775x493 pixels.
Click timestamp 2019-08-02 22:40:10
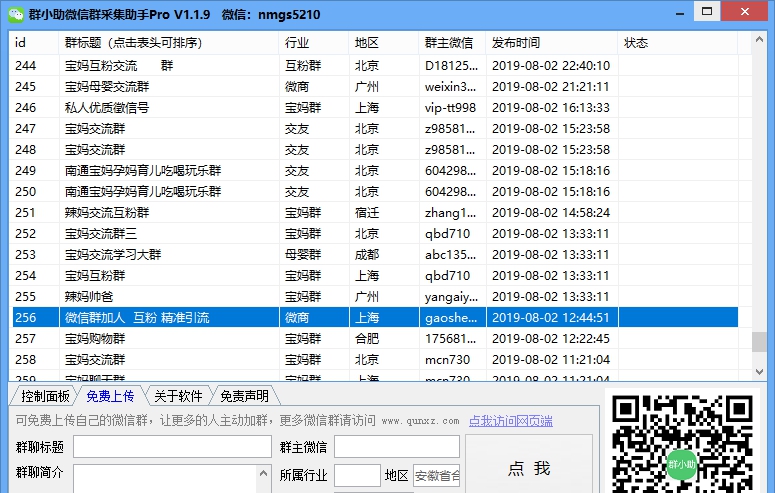[x=551, y=65]
